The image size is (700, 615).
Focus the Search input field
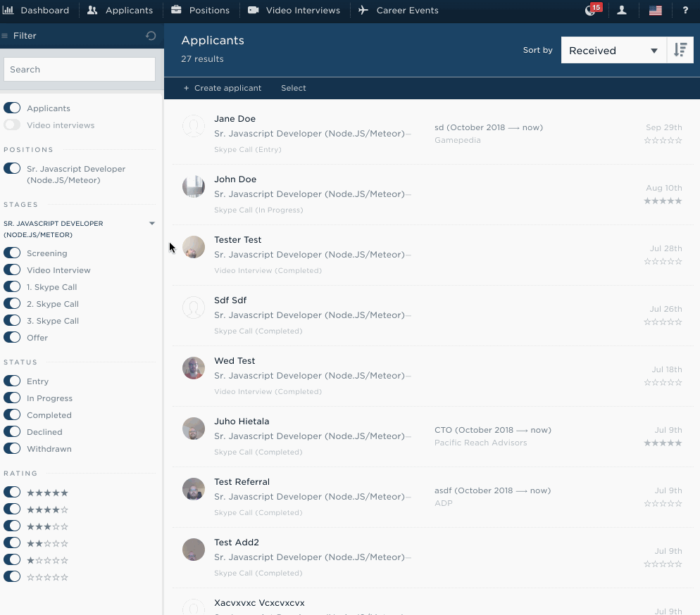click(80, 69)
